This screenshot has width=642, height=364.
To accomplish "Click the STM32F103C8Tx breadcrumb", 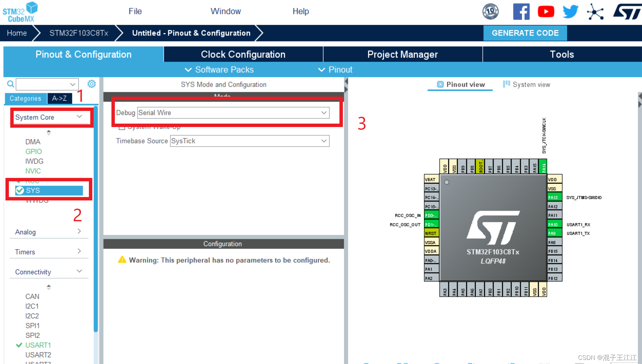I will point(79,33).
